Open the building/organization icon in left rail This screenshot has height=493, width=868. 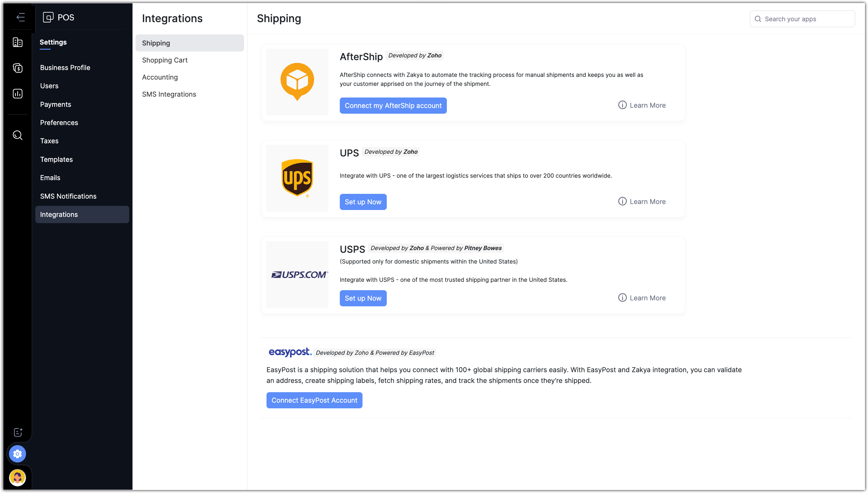point(18,42)
